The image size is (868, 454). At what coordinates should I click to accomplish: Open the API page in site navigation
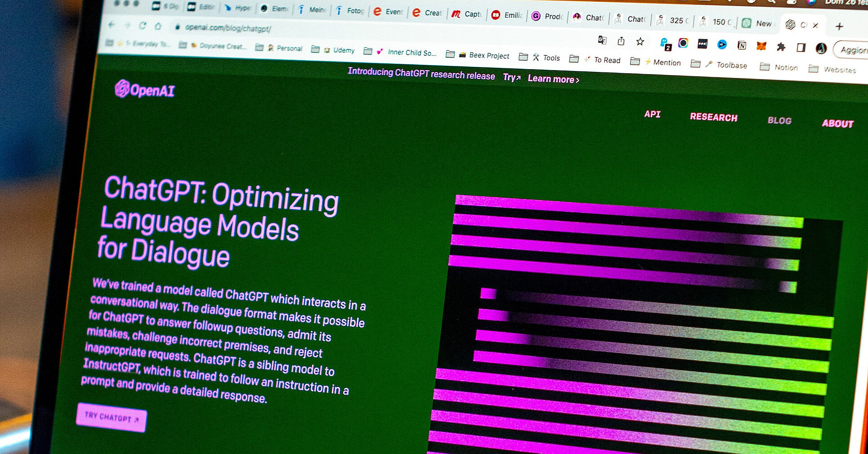652,114
